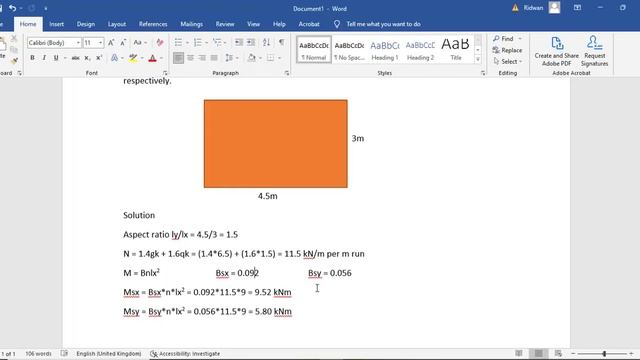
Task: Apply the Title style
Action: (x=456, y=50)
